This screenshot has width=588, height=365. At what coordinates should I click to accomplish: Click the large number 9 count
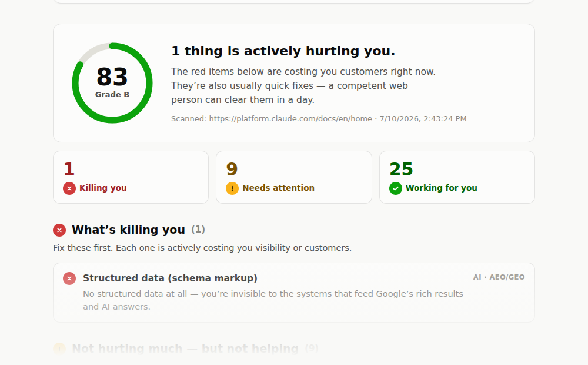point(232,170)
